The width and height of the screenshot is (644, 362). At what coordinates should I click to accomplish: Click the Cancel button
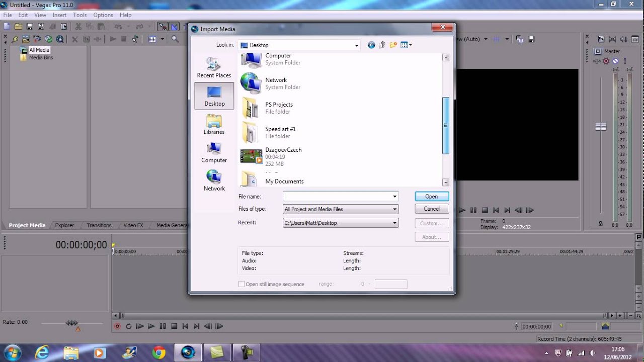point(432,209)
